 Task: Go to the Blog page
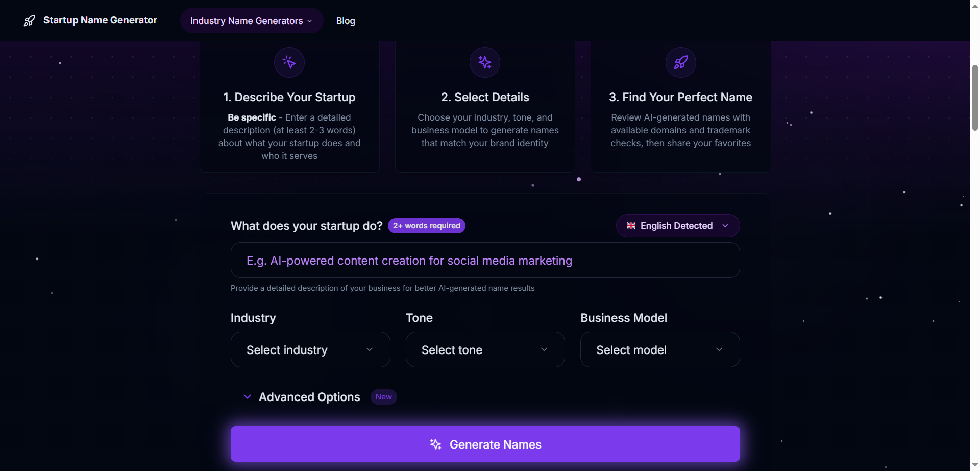point(346,21)
